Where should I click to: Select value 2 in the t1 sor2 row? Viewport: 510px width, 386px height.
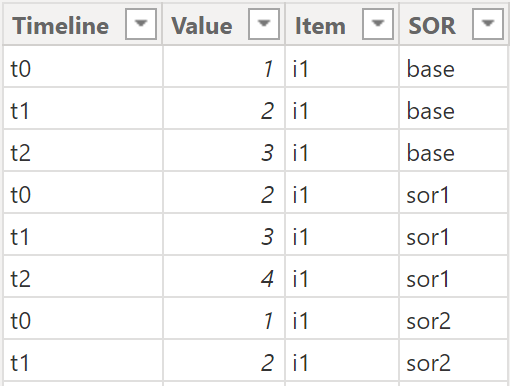[x=224, y=360]
